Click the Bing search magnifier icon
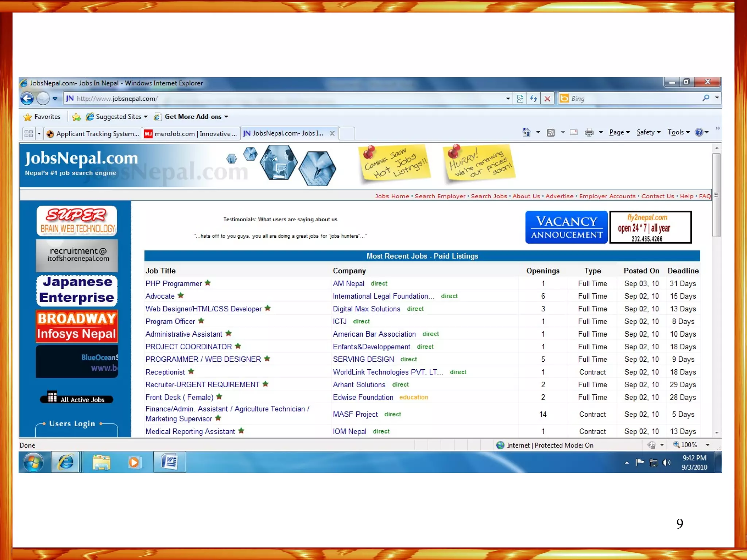Image resolution: width=747 pixels, height=560 pixels. [706, 98]
